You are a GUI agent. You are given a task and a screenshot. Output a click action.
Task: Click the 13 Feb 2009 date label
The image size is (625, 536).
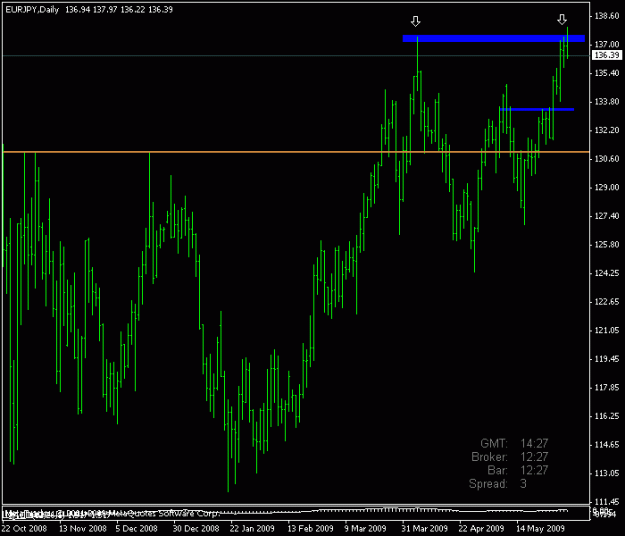pyautogui.click(x=310, y=529)
